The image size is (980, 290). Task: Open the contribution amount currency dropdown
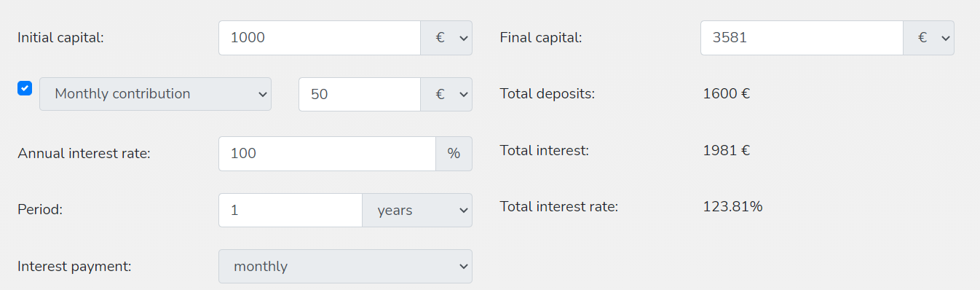(446, 94)
